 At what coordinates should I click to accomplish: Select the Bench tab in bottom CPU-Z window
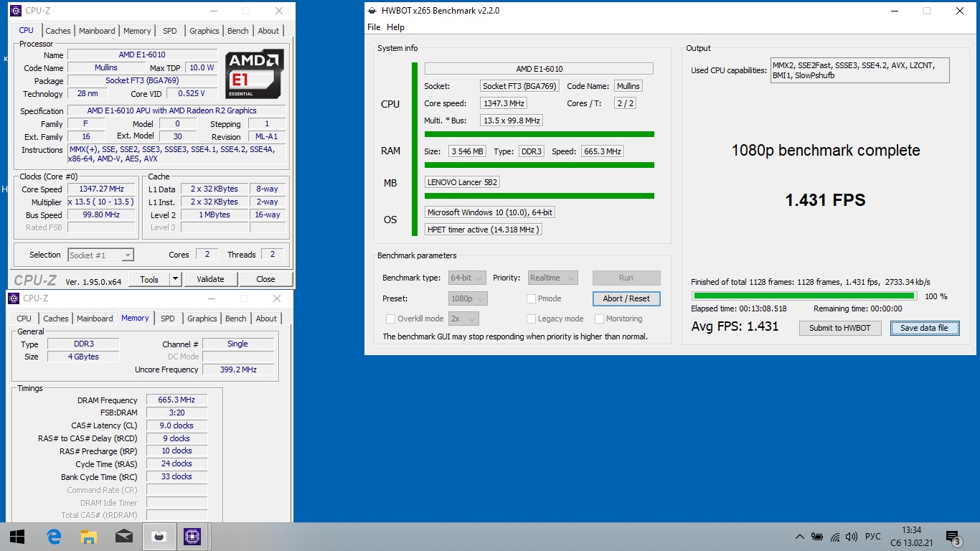coord(236,319)
